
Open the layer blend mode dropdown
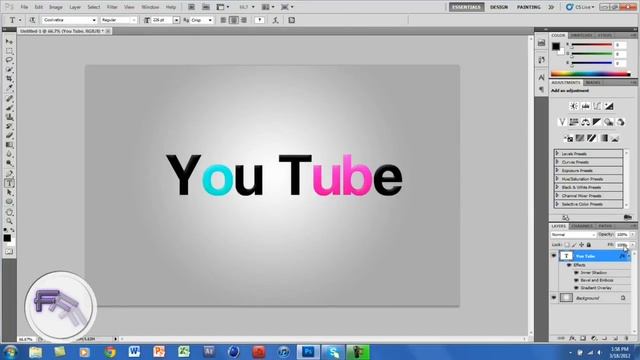click(x=573, y=235)
